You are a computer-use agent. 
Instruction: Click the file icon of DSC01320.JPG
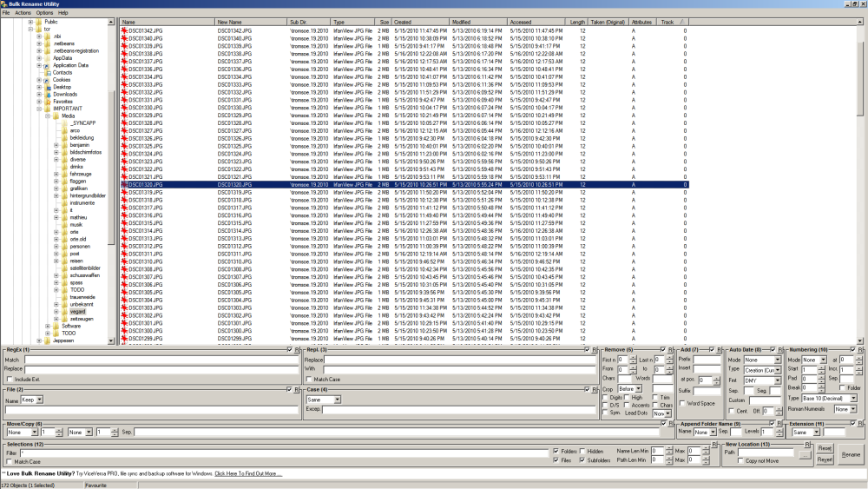(124, 185)
